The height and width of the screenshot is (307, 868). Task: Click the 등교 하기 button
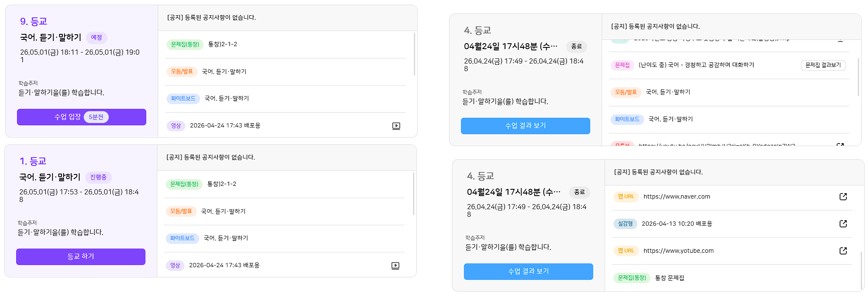tap(81, 257)
